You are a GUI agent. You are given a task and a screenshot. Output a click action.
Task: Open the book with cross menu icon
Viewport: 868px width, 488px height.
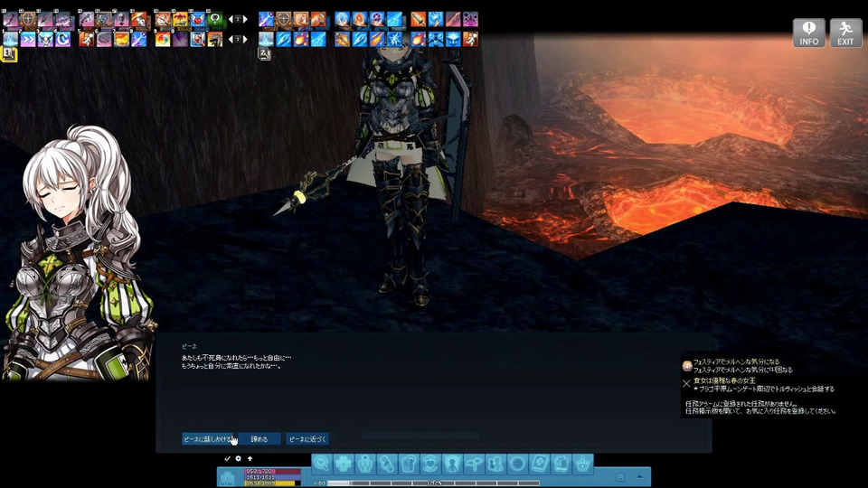pos(539,464)
